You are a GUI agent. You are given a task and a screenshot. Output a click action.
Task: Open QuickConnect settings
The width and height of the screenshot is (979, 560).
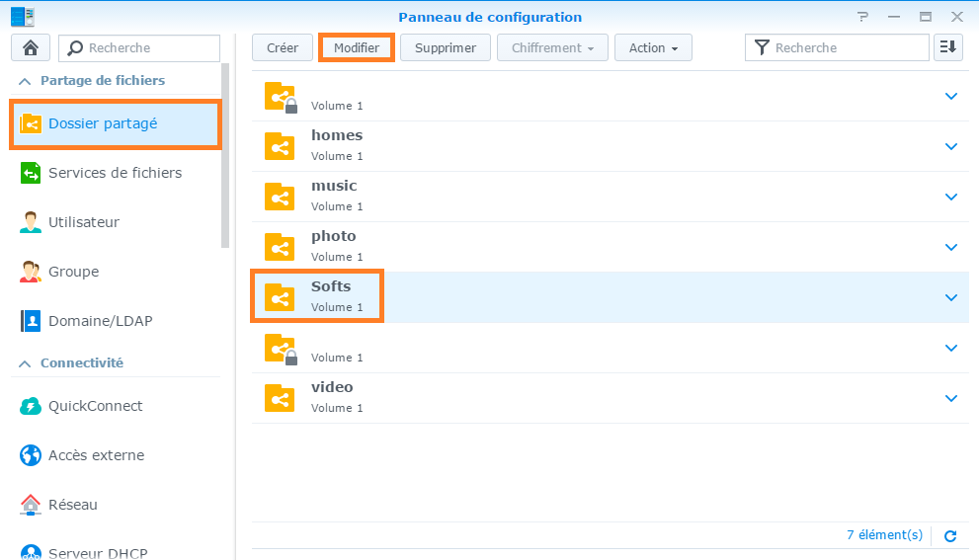[x=95, y=406]
